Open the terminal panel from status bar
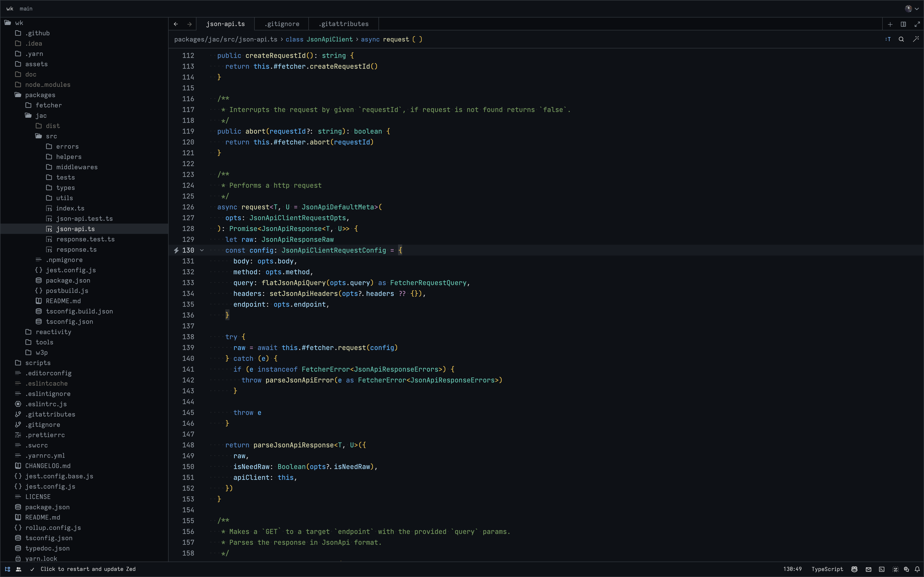Screen dimensions: 924x577 pos(882,569)
